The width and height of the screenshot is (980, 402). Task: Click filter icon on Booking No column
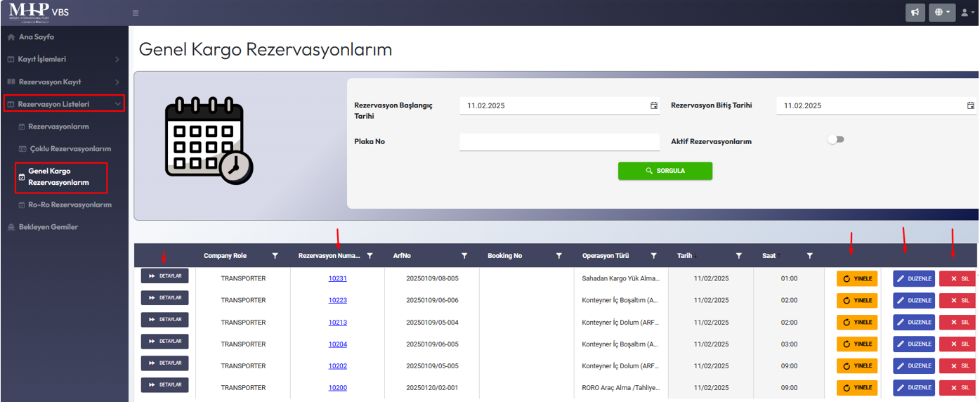click(x=559, y=256)
